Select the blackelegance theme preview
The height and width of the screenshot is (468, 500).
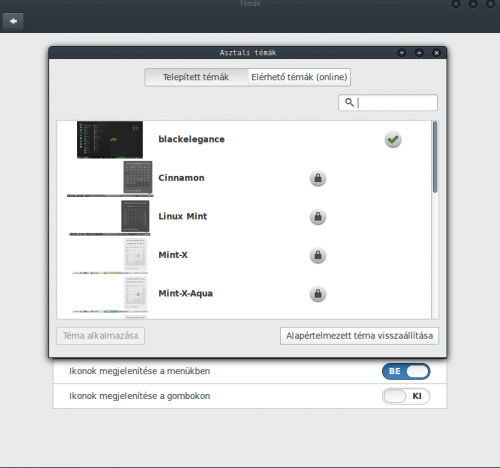tap(110, 140)
